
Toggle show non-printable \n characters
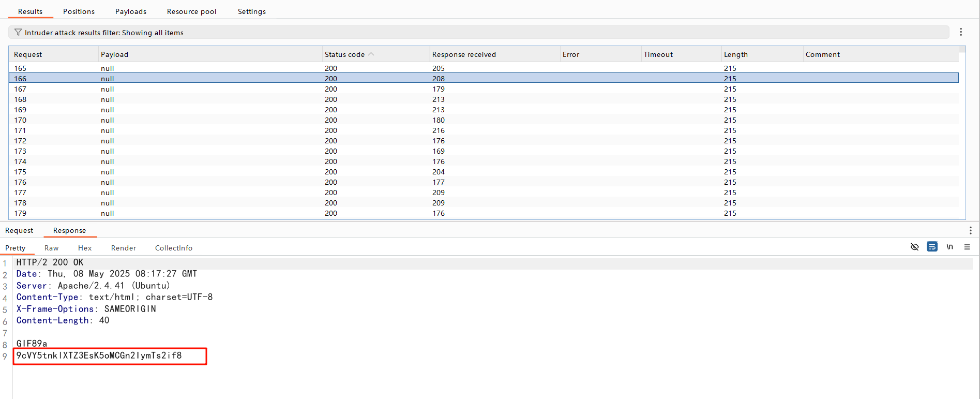pyautogui.click(x=949, y=247)
